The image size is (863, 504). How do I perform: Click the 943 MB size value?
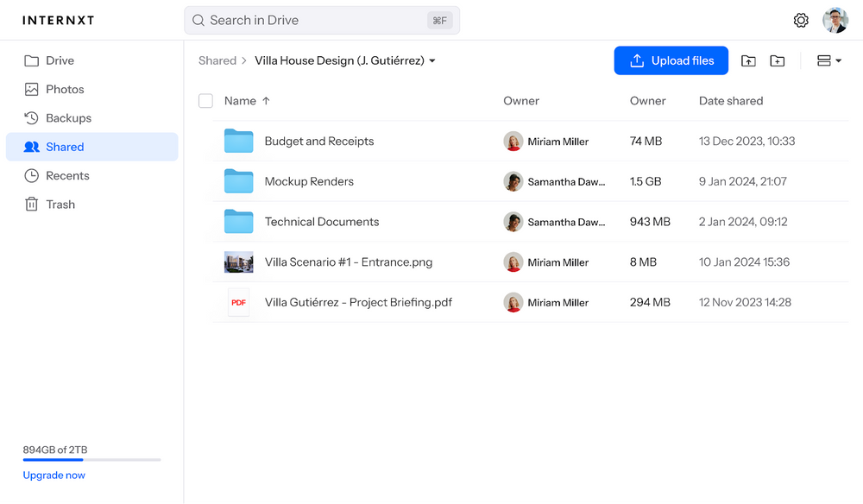650,222
